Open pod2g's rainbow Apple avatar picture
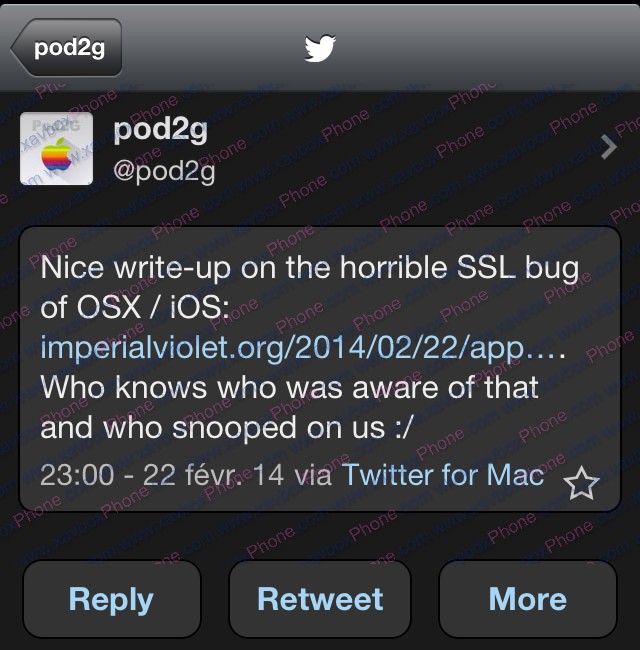The image size is (640, 650). [56, 148]
